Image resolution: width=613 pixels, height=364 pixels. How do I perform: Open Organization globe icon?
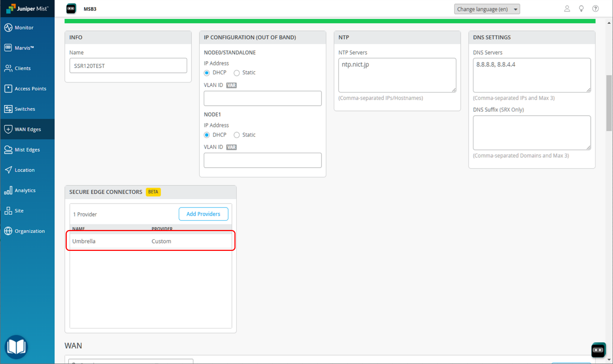(8, 231)
